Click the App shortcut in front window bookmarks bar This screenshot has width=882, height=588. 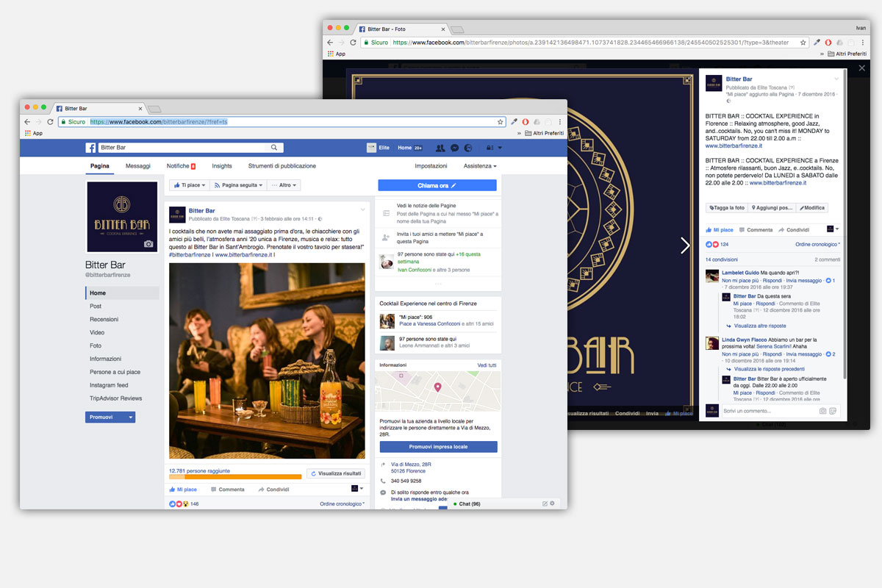(x=33, y=133)
